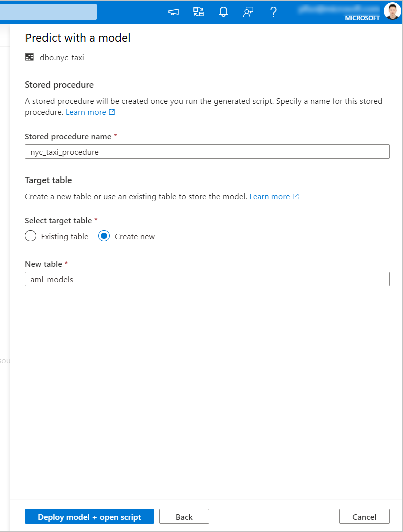Click external link icon beside target table Learn more
The width and height of the screenshot is (403, 532).
pos(296,197)
